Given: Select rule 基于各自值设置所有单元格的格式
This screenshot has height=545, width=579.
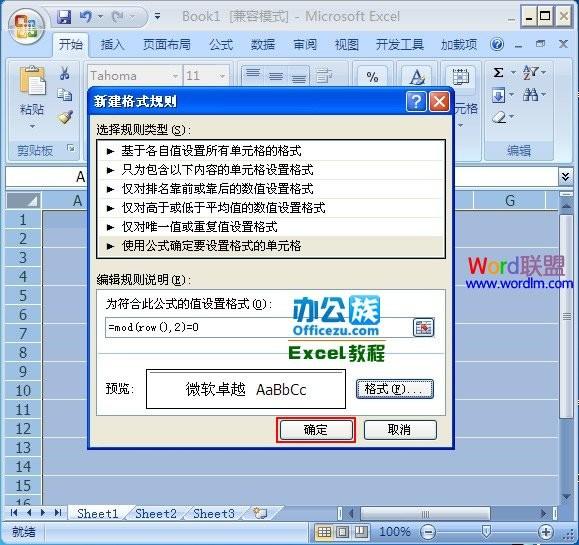Looking at the screenshot, I should coord(271,151).
